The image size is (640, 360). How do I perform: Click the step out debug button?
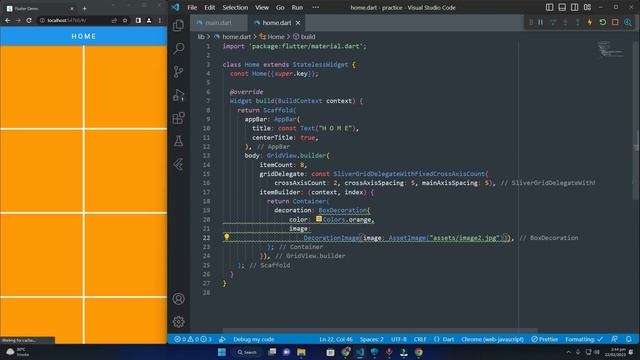578,22
